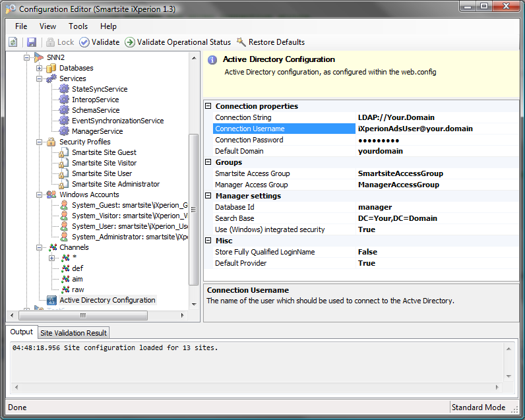Expand the Databases tree node
Image resolution: width=525 pixels, height=420 pixels.
[x=39, y=69]
